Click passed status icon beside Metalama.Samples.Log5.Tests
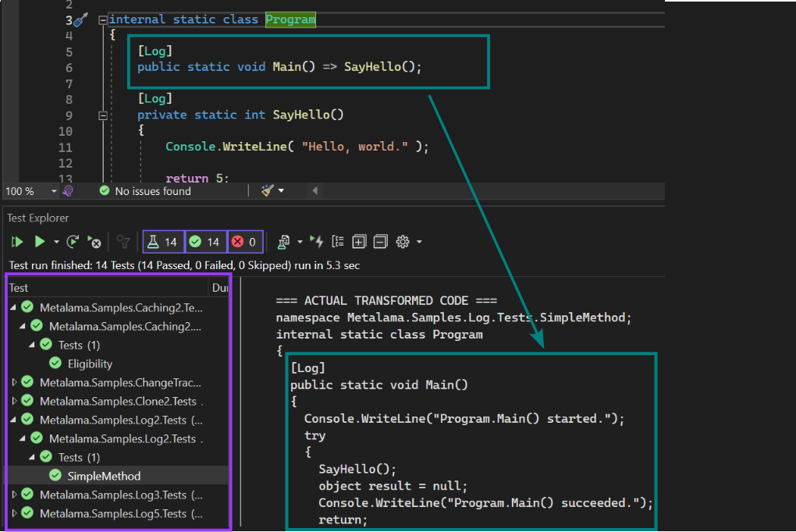Screen dimensions: 796x532 pyautogui.click(x=28, y=512)
